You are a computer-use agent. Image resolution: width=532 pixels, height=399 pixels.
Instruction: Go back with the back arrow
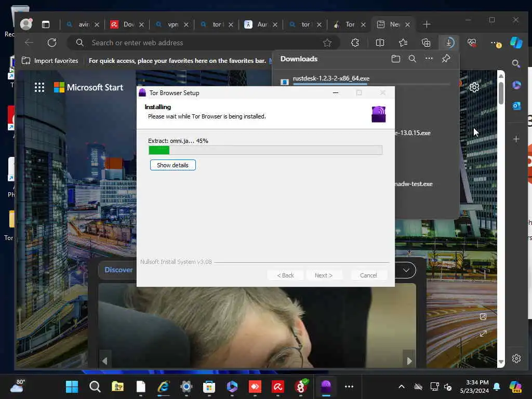click(29, 43)
